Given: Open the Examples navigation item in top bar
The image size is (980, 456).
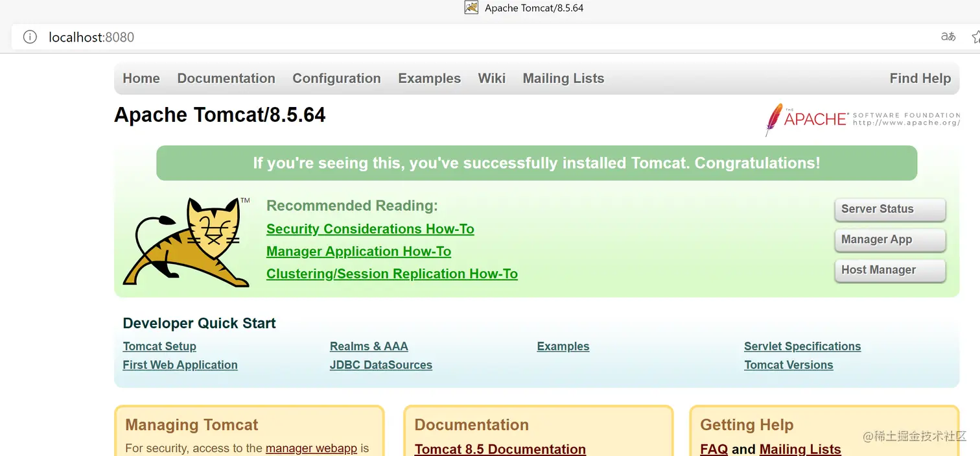Looking at the screenshot, I should (x=429, y=78).
